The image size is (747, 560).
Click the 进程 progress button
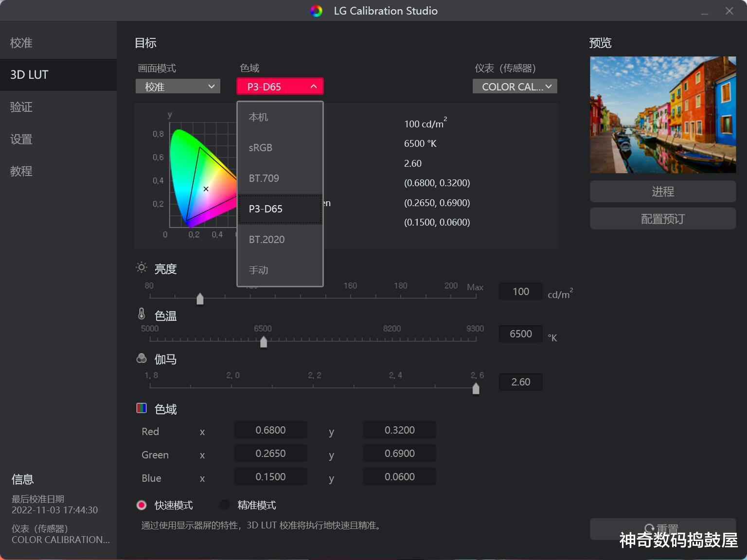(662, 191)
